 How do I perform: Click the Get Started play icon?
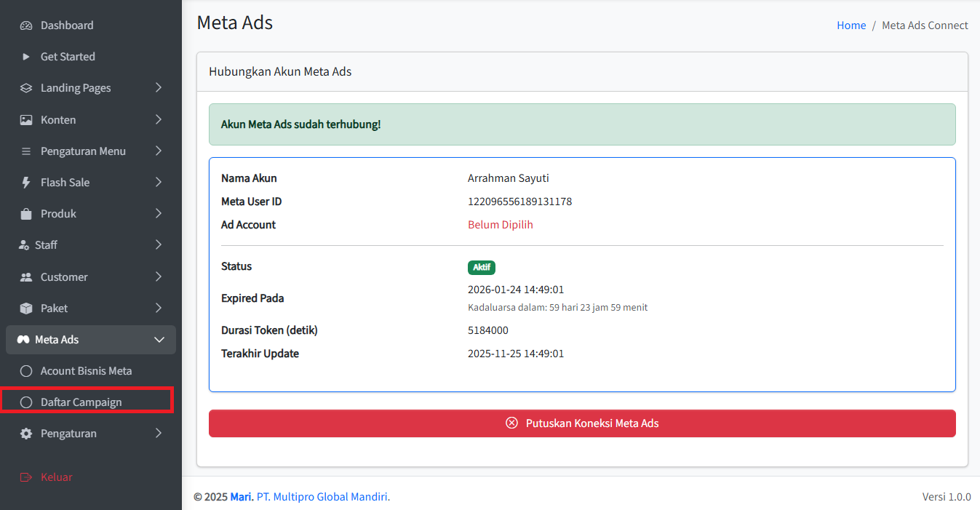pyautogui.click(x=26, y=57)
